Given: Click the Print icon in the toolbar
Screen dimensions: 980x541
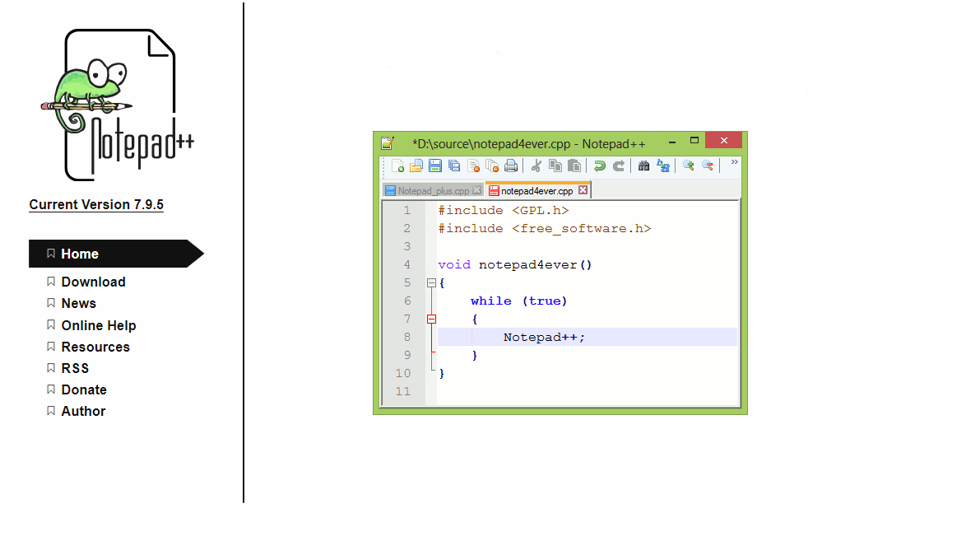Looking at the screenshot, I should (x=511, y=166).
